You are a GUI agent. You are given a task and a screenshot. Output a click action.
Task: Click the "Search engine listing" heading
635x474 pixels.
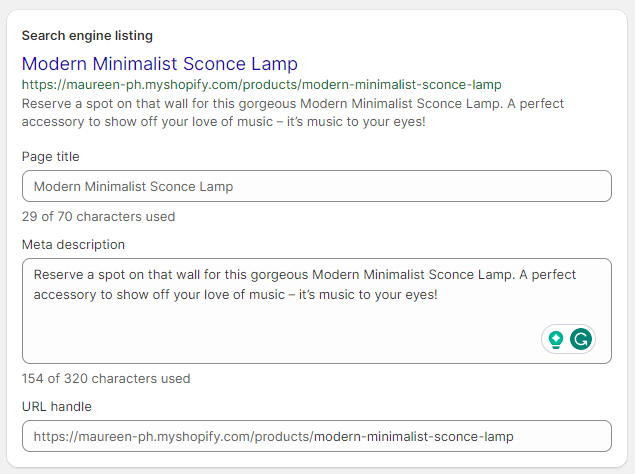click(87, 36)
